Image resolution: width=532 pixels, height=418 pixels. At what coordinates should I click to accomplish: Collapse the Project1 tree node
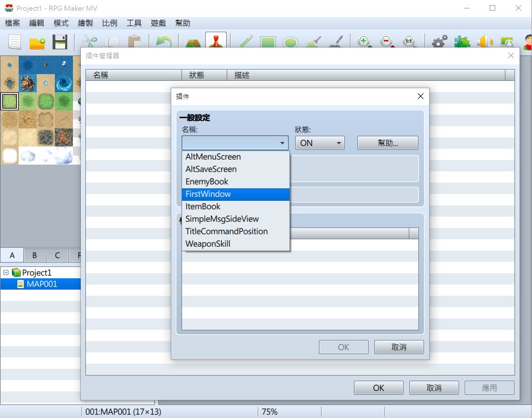(x=6, y=272)
